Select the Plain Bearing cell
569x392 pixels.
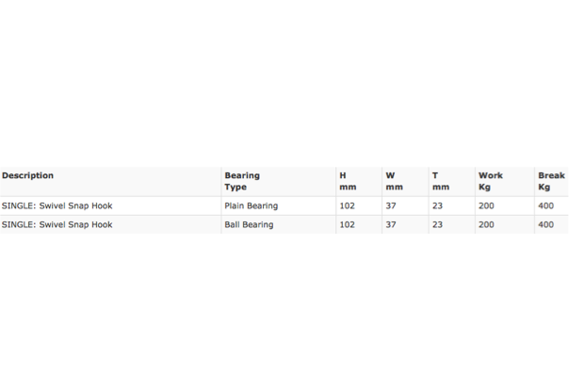[252, 205]
